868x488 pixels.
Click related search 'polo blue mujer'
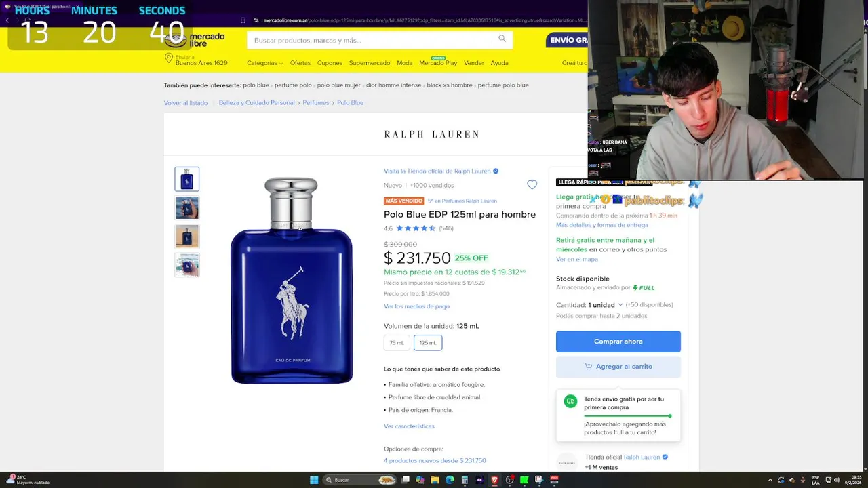pyautogui.click(x=339, y=85)
